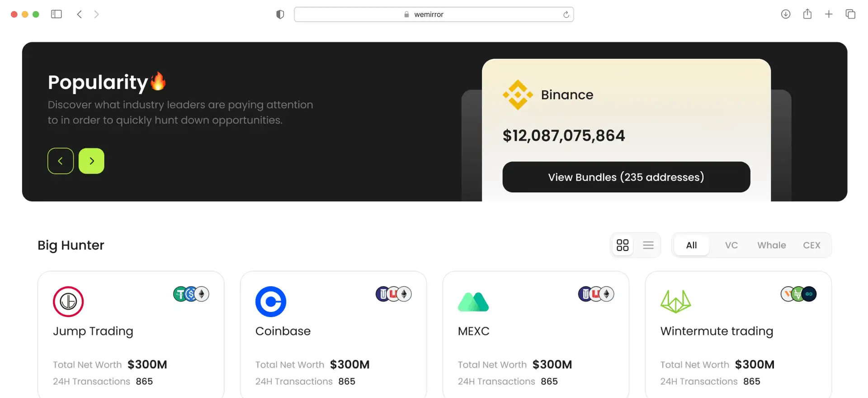Open the Coinbase logo icon
Viewport: 868px width, 398px height.
[271, 302]
